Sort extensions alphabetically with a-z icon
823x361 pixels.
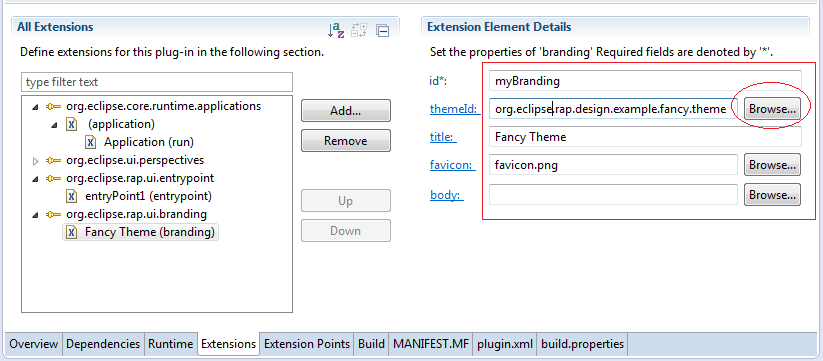tap(335, 30)
